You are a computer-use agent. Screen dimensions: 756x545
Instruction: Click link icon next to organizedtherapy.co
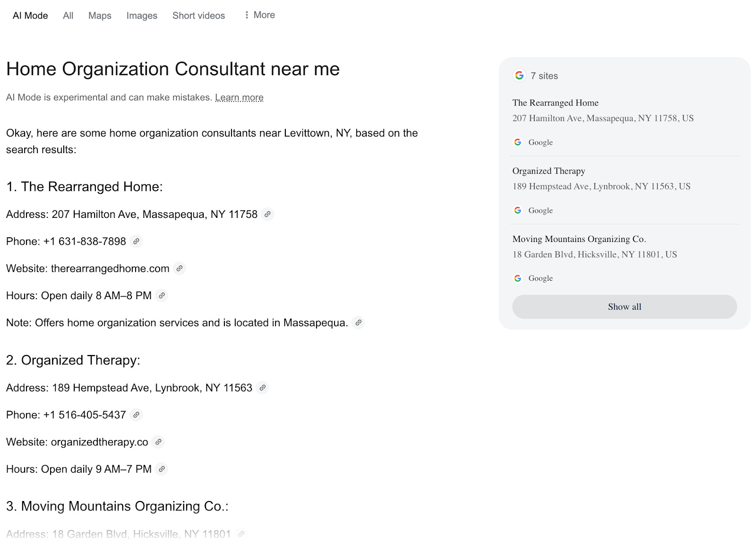click(x=159, y=442)
